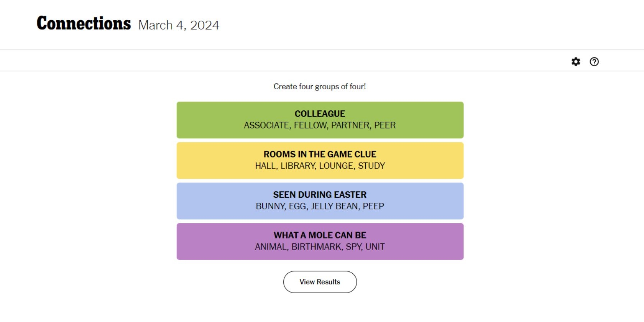Image resolution: width=644 pixels, height=322 pixels.
Task: Select the purple WHAT A MOLE CAN BE bar
Action: point(320,241)
